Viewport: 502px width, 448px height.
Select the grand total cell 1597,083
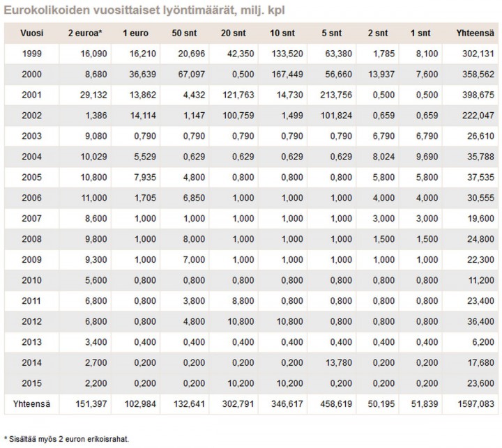[473, 403]
